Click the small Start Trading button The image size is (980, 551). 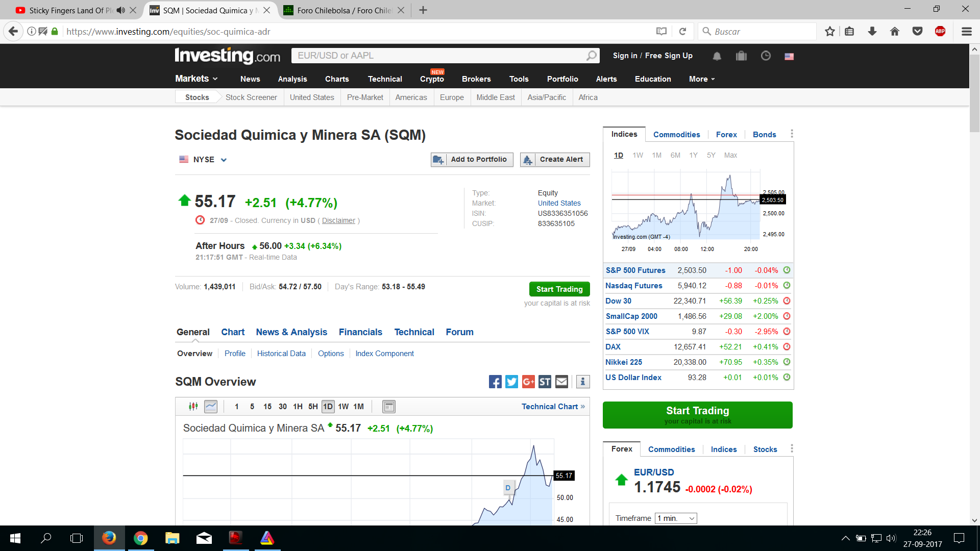559,289
